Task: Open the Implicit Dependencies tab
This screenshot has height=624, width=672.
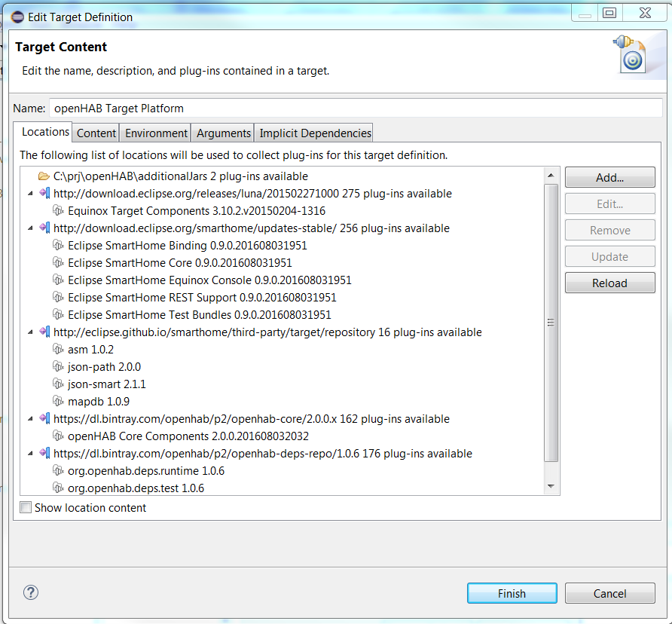Action: coord(315,133)
